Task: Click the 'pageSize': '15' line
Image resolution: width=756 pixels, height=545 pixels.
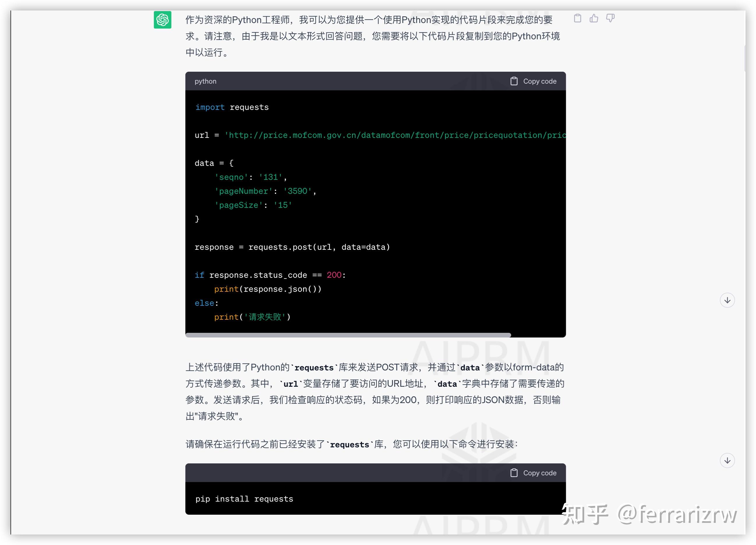Action: (x=253, y=205)
